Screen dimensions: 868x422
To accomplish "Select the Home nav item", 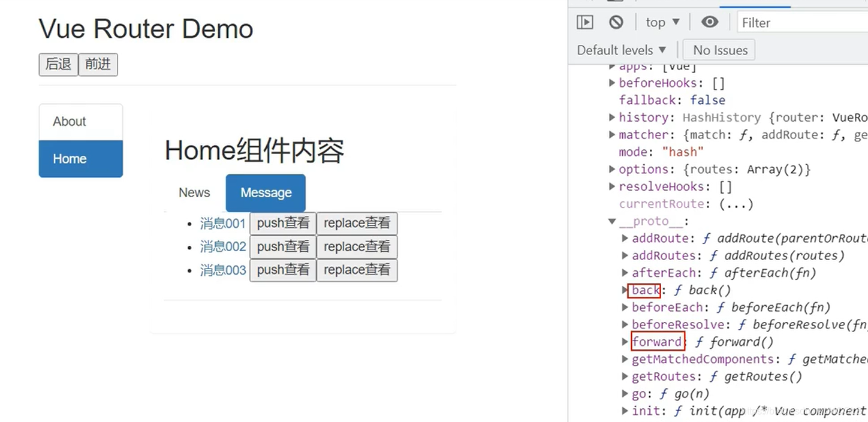I will point(81,159).
